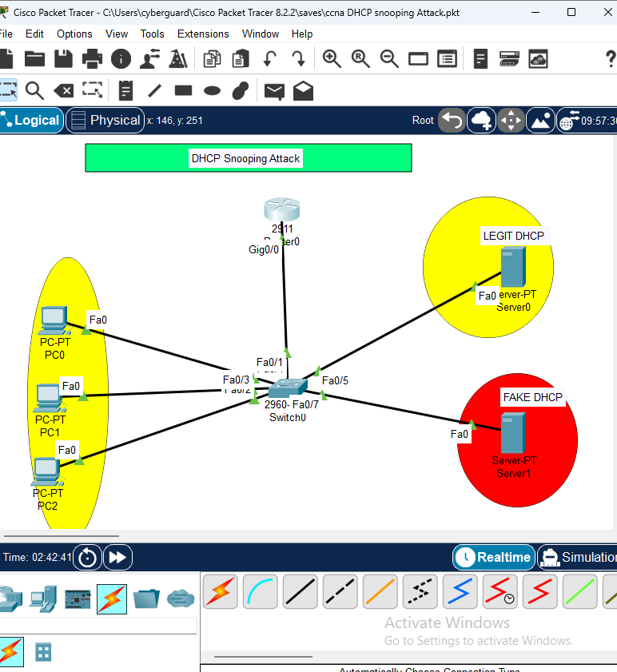Image resolution: width=617 pixels, height=672 pixels.
Task: Add a Simple PDU envelope
Action: [274, 91]
